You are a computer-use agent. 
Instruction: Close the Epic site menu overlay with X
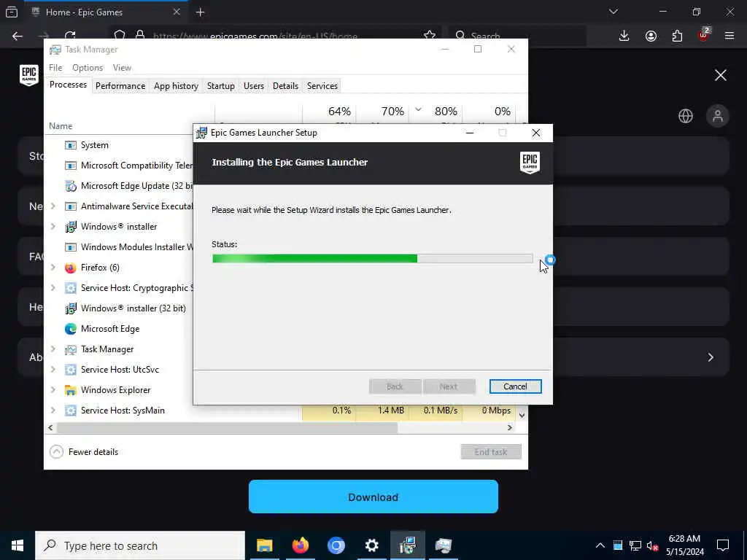[x=720, y=75]
